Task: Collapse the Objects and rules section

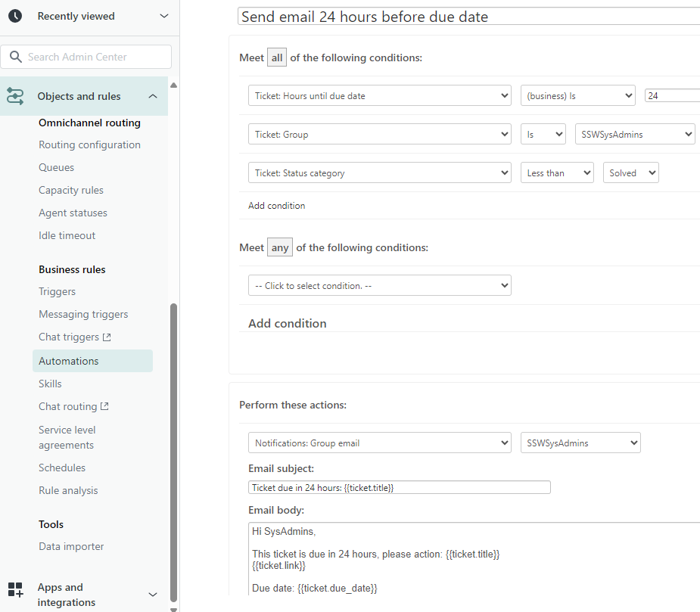Action: pos(153,96)
